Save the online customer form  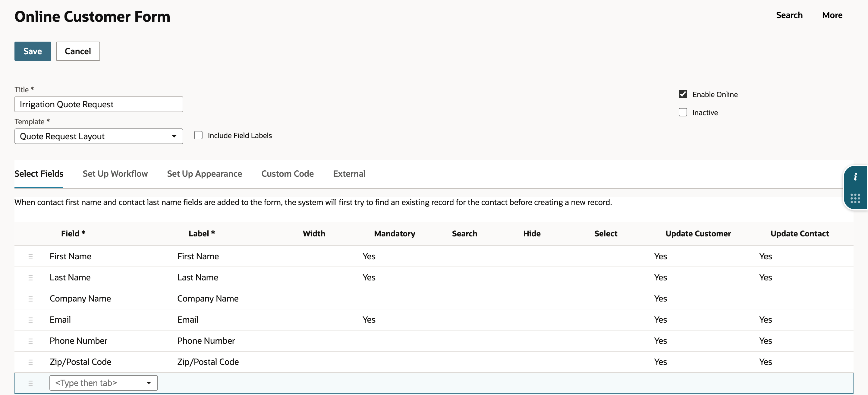pyautogui.click(x=33, y=51)
